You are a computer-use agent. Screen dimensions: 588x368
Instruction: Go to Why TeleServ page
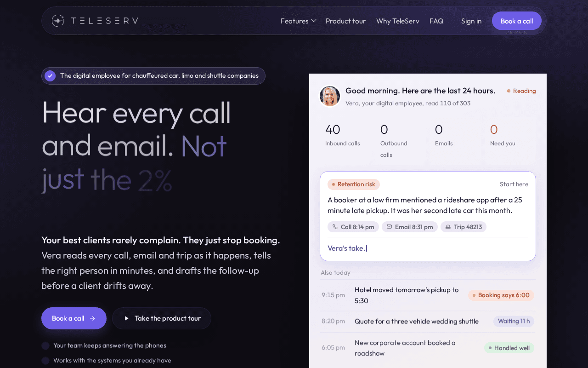[x=398, y=21]
